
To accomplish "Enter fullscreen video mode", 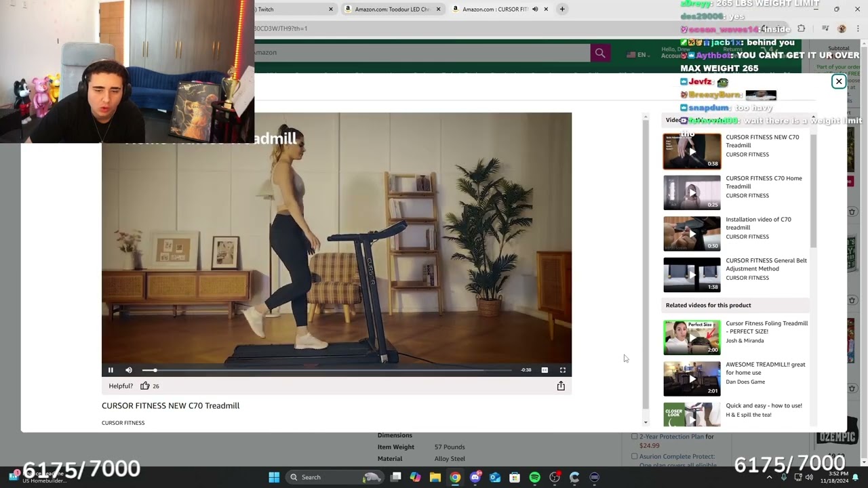I will (x=563, y=370).
